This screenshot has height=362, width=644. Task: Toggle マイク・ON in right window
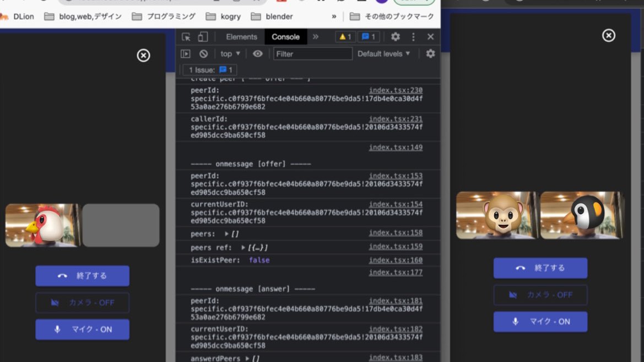point(540,322)
